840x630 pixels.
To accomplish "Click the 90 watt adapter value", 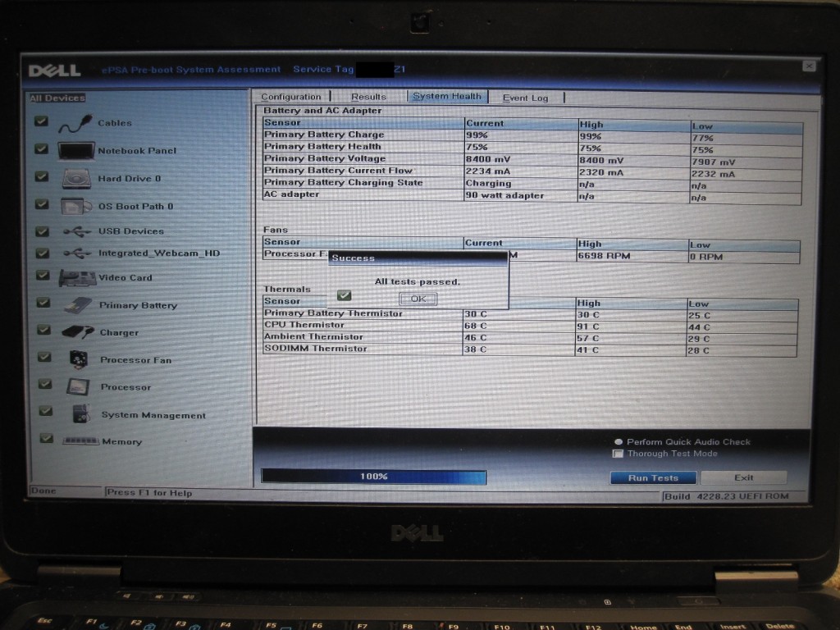I will [504, 195].
